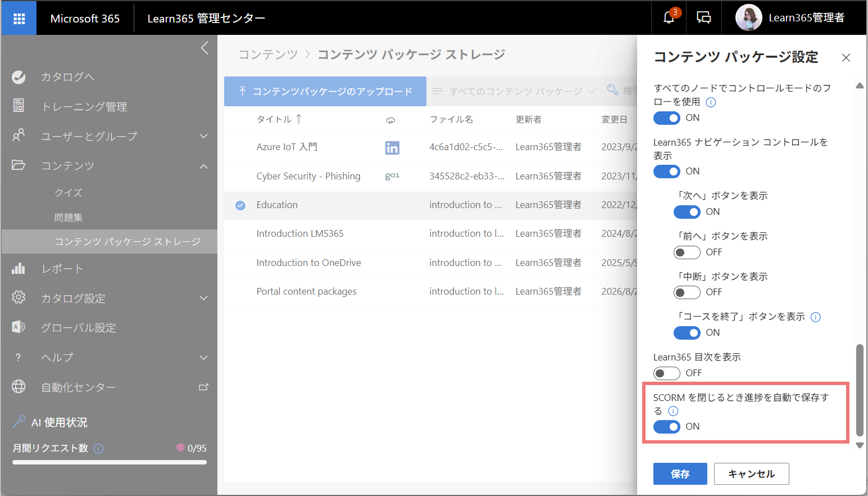Click the settings panel vertical scrollbar thumb
868x496 pixels.
860,390
